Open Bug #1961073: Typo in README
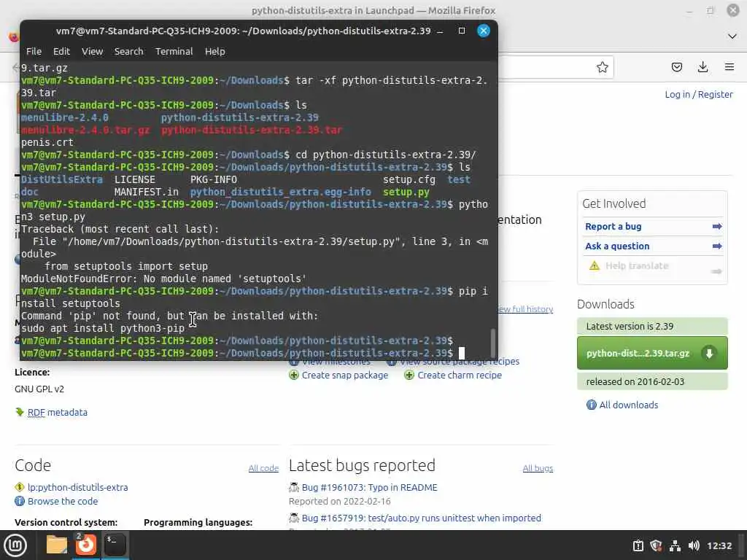This screenshot has width=747, height=560. coord(370,488)
